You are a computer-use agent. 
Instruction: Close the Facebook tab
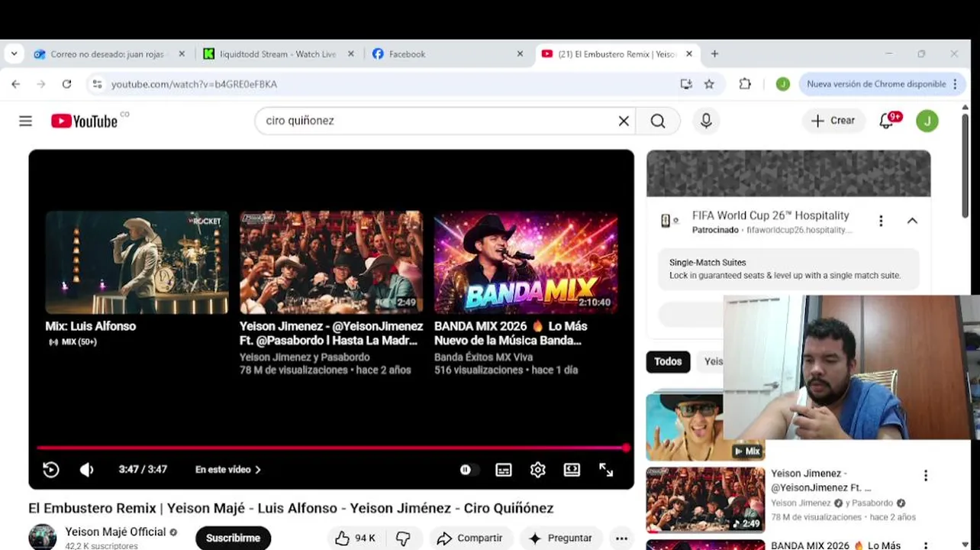tap(520, 54)
